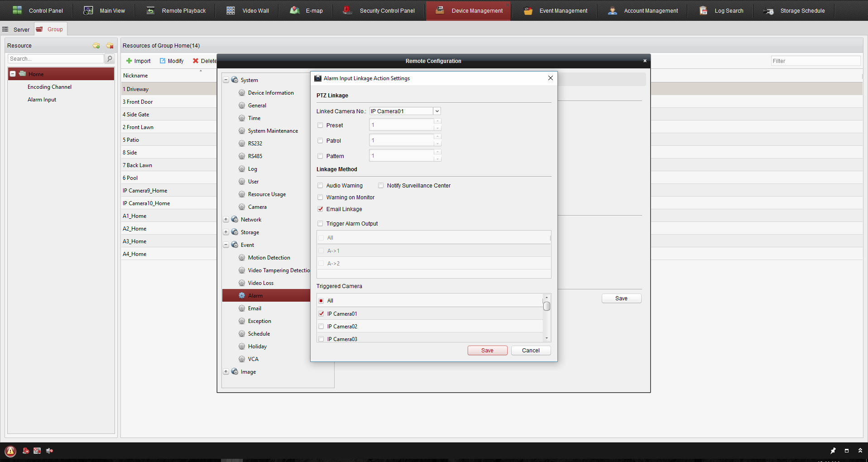
Task: Cancel the alarm linkage dialog
Action: [531, 351]
